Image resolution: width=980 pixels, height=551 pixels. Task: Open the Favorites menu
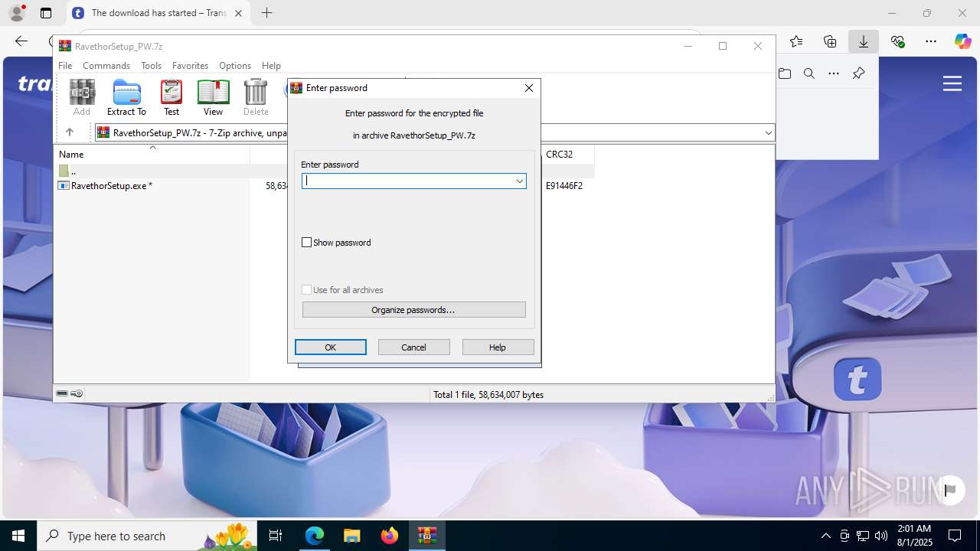[x=190, y=66]
